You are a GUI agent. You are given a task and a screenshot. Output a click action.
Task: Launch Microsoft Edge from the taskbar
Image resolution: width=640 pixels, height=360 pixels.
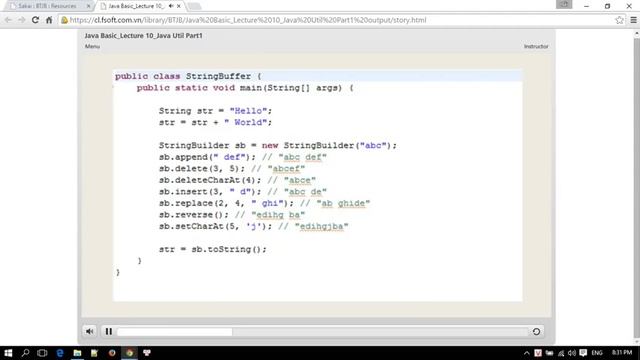pos(60,353)
